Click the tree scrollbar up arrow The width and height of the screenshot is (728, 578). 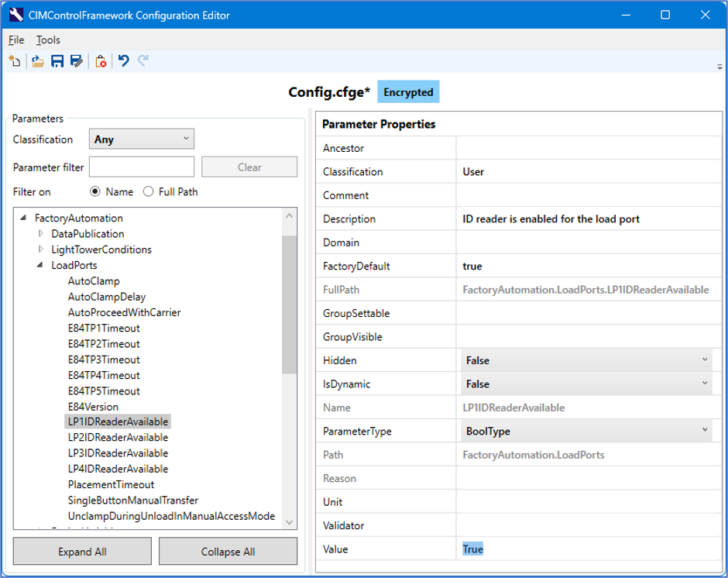(x=289, y=216)
